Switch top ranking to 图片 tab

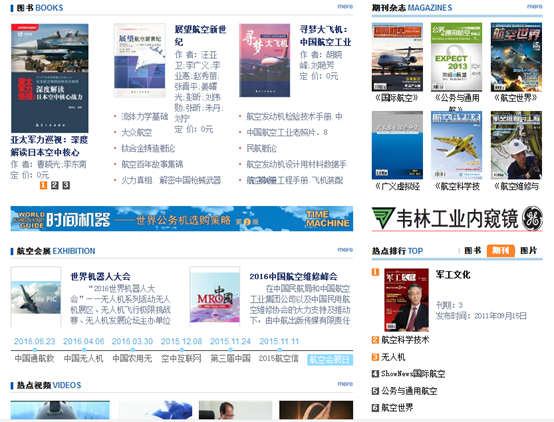point(529,251)
